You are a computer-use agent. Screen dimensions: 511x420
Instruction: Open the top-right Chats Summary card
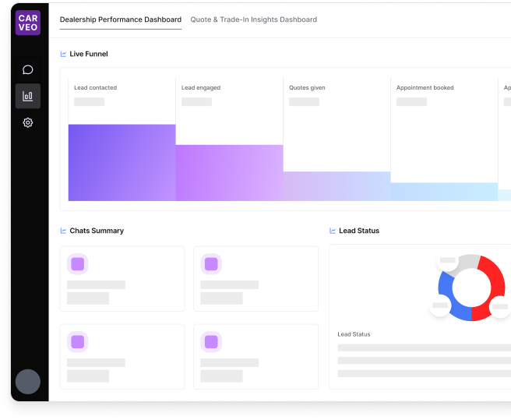click(255, 279)
